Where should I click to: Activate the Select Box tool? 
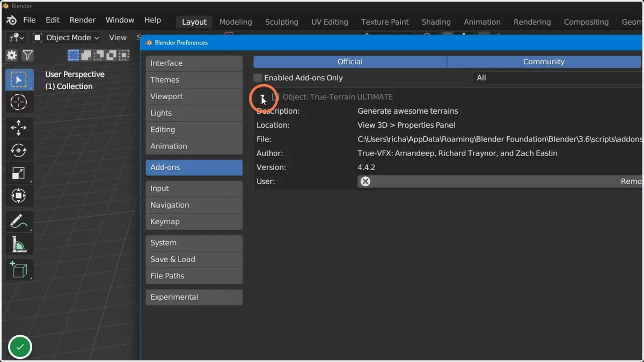click(x=19, y=80)
